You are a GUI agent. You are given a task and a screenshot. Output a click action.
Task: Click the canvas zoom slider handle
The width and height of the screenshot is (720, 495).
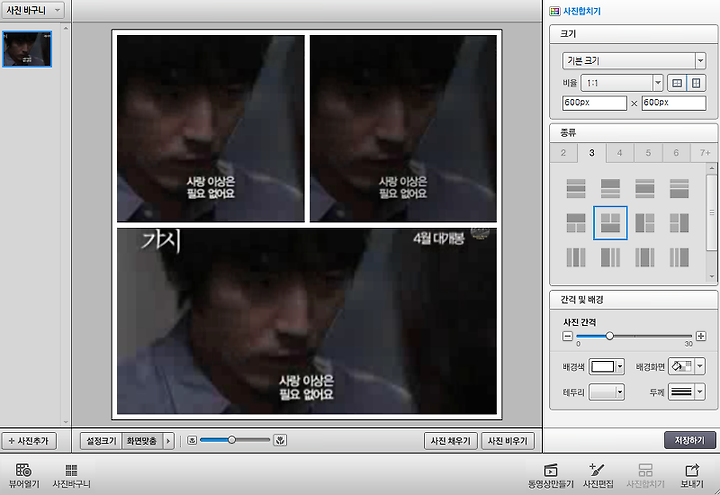click(x=232, y=440)
